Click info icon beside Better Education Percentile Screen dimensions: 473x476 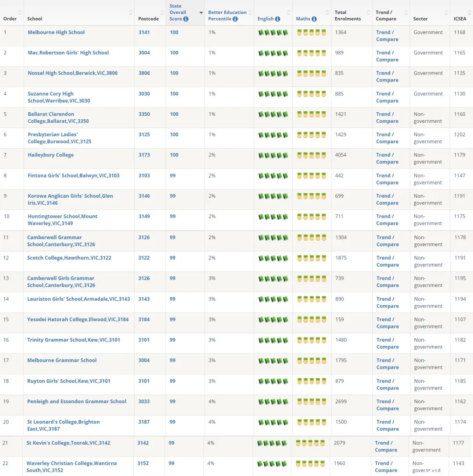pyautogui.click(x=235, y=19)
